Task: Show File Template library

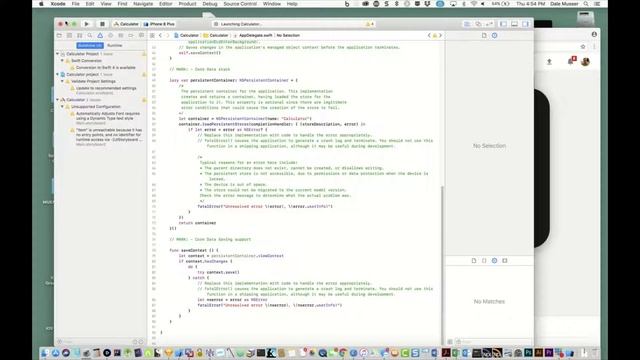Action: click(x=474, y=260)
